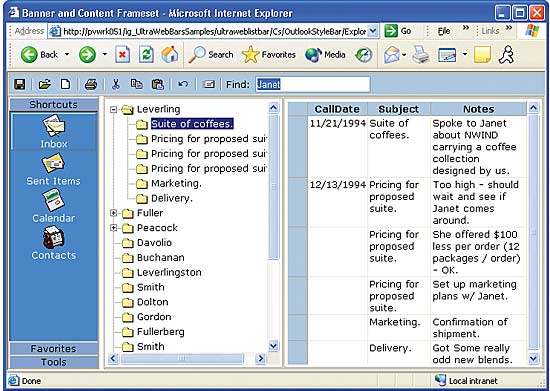Open the Edit button dropdown arrow

point(464,54)
